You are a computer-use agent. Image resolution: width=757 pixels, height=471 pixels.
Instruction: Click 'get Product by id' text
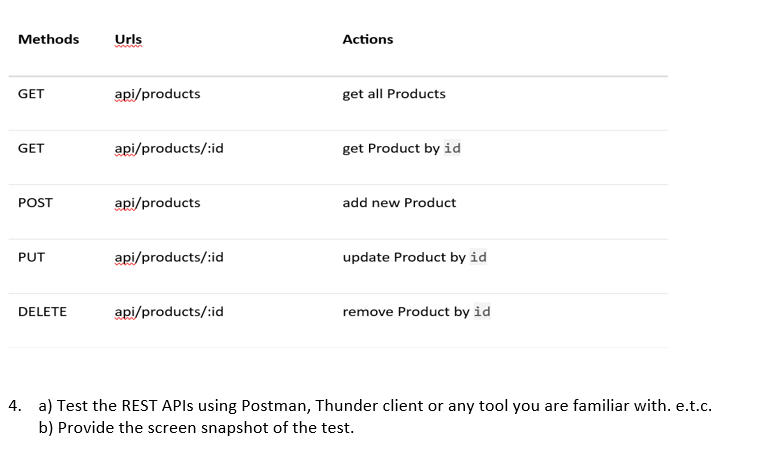pos(402,149)
